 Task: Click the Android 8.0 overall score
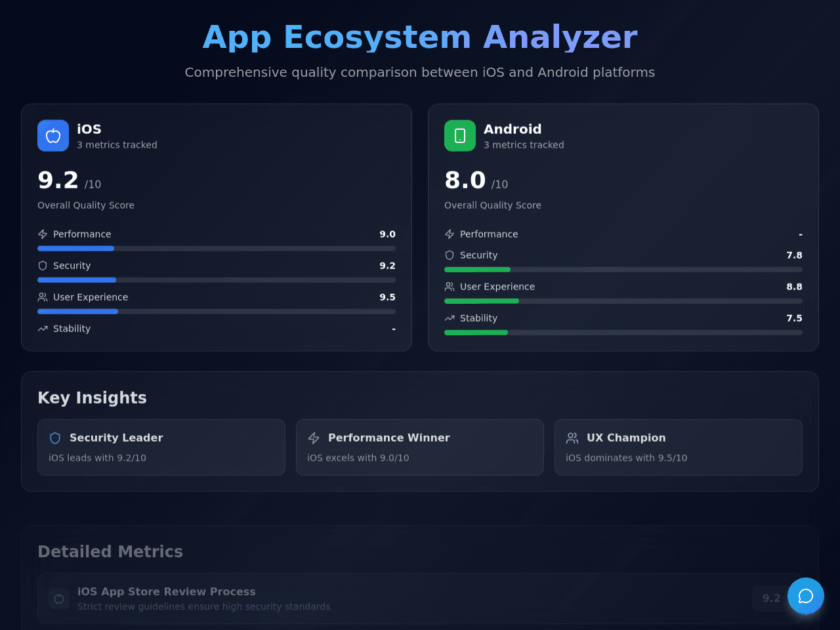[465, 180]
